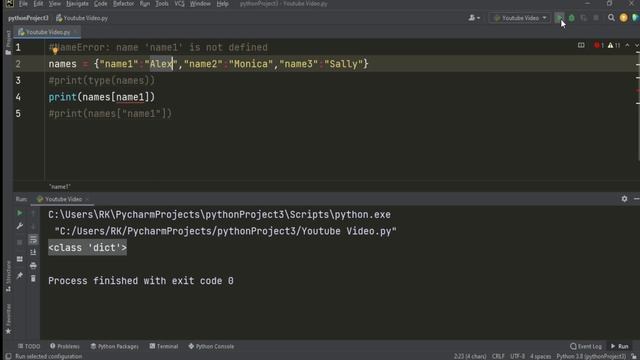This screenshot has height=360, width=640.
Task: Open the Youtube Video run configuration dropdown
Action: (520, 18)
